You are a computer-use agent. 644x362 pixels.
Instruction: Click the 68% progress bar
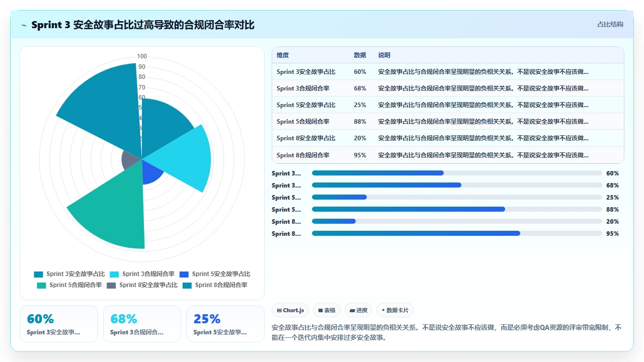[x=457, y=185]
